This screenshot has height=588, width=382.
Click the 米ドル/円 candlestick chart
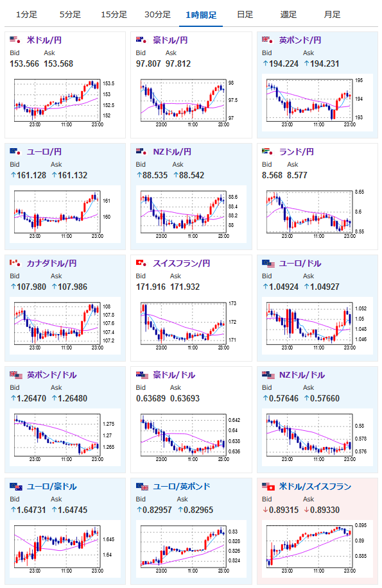coord(65,103)
